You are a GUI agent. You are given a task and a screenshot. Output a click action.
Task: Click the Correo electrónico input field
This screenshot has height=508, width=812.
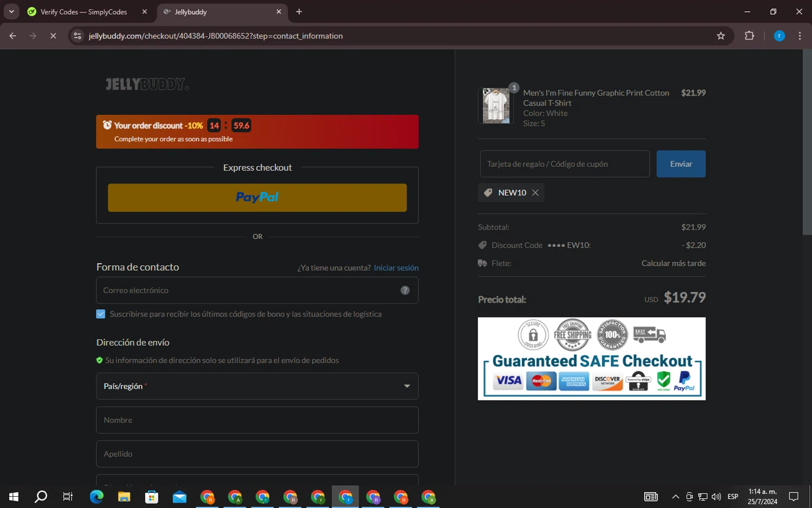(x=257, y=290)
